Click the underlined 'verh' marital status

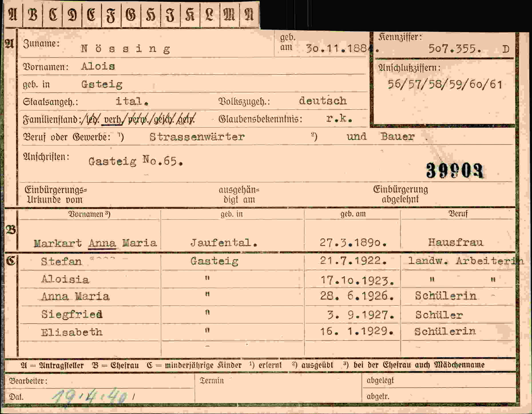click(x=112, y=120)
